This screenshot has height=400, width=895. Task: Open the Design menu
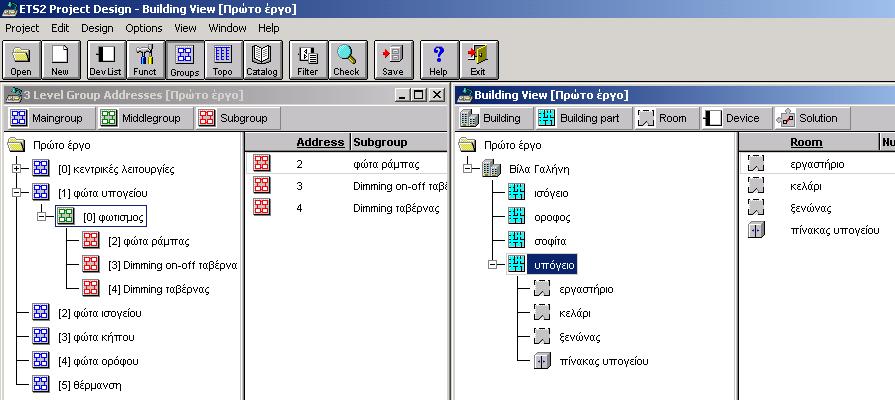coord(97,28)
